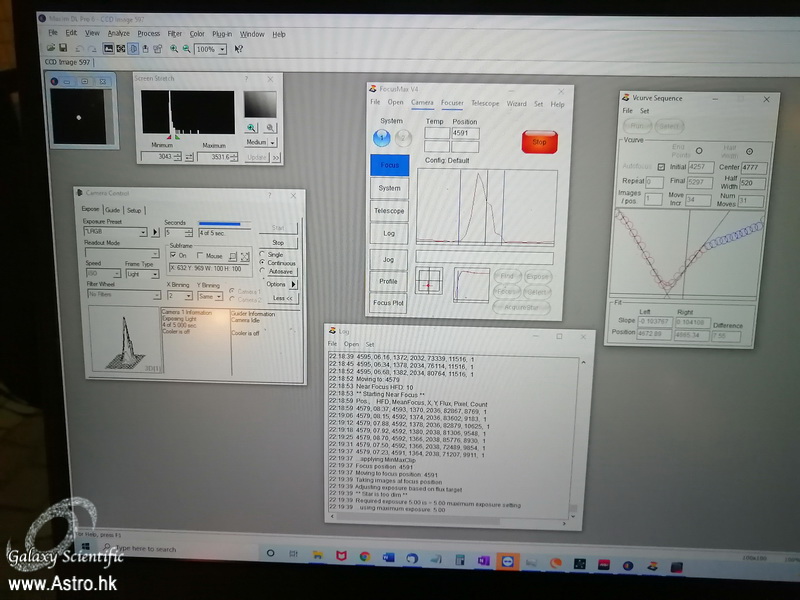Click the red Stop button in FocusMax
The width and height of the screenshot is (800, 600).
(539, 141)
